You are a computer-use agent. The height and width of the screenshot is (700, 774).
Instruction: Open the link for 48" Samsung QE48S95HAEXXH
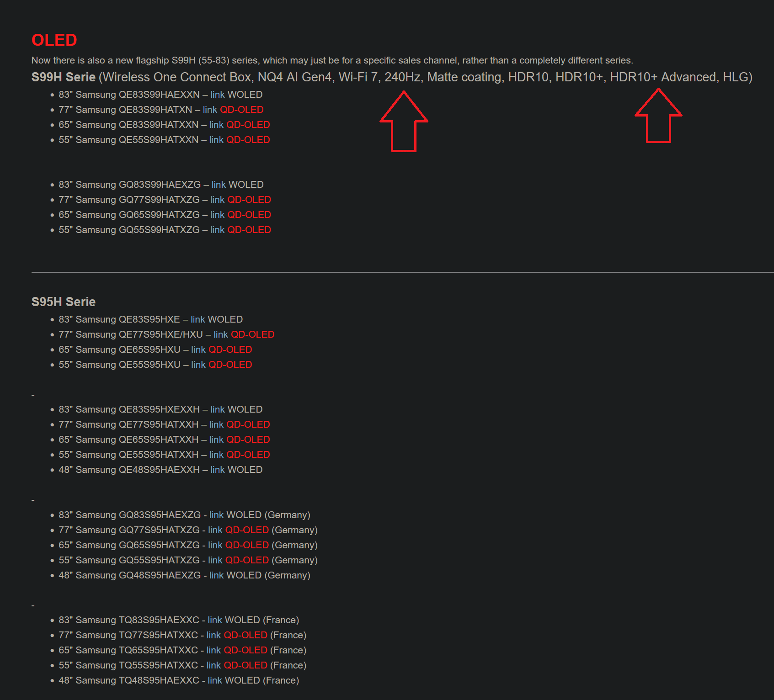point(217,470)
